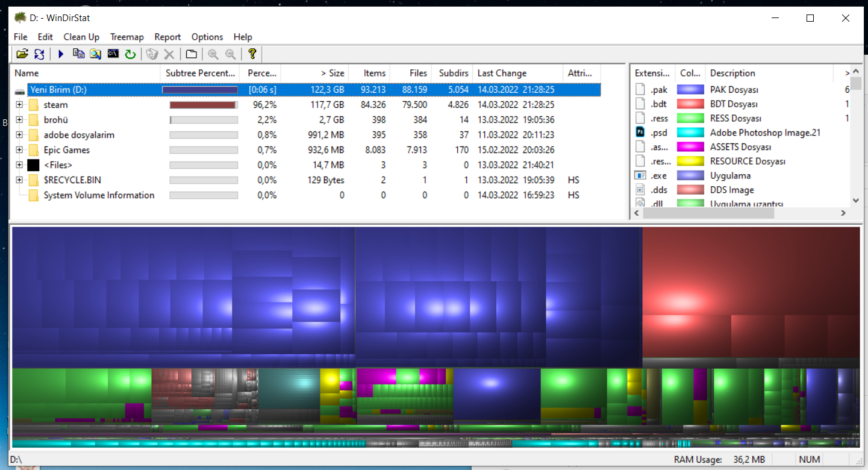Viewport: 868px width, 470px height.
Task: Sort by the Name column header
Action: 86,73
